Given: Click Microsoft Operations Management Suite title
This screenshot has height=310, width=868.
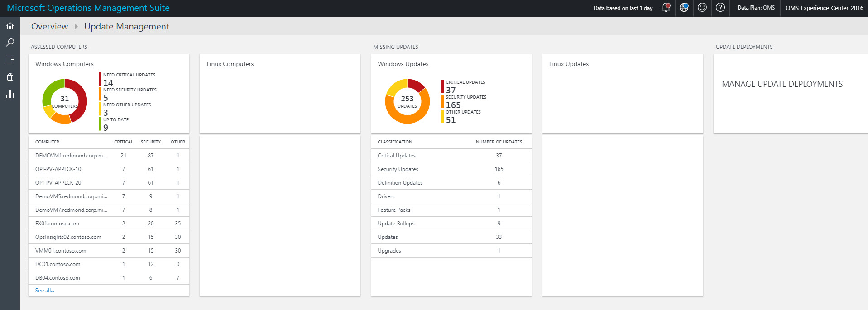Looking at the screenshot, I should [x=88, y=8].
